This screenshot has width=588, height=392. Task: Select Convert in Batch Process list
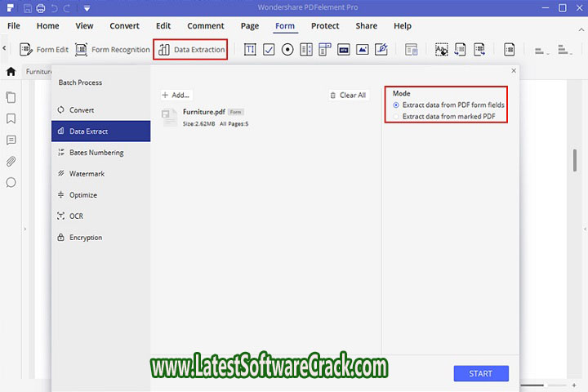[101, 110]
